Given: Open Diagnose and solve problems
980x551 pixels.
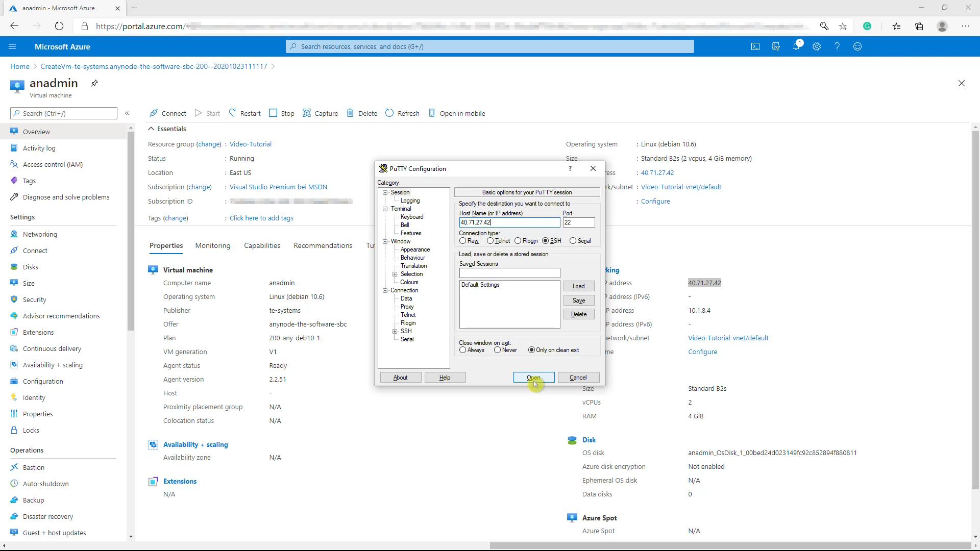Looking at the screenshot, I should tap(66, 197).
